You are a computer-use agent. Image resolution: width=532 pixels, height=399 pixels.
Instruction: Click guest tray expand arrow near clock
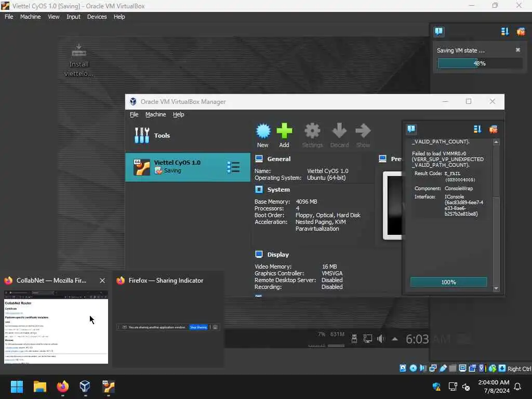pos(395,339)
